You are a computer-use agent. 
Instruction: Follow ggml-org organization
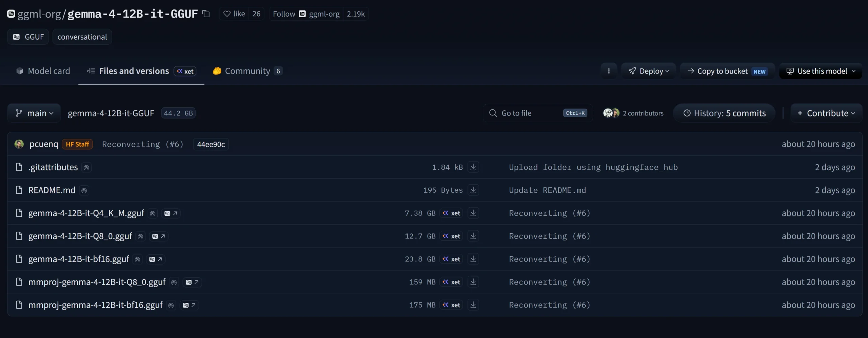click(x=306, y=14)
